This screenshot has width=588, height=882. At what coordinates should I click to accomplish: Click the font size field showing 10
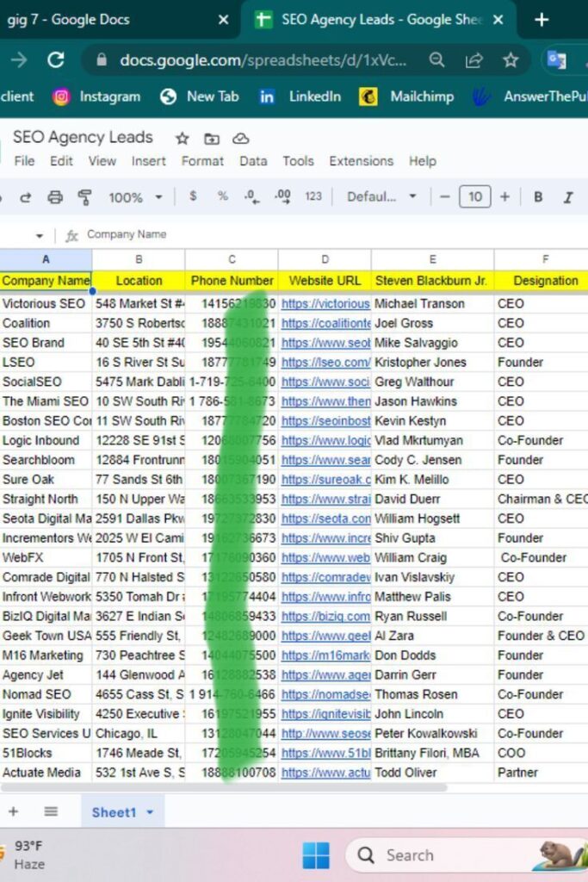tap(475, 197)
